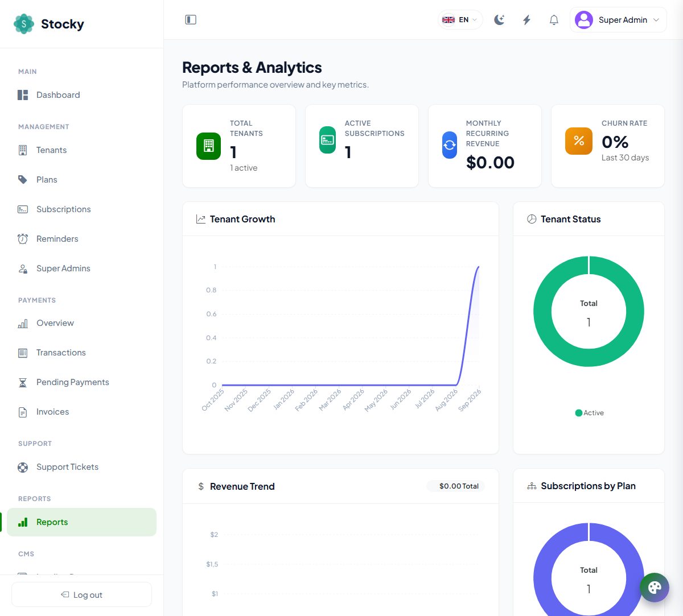Click the UK flag icon
The height and width of the screenshot is (616, 683).
click(x=449, y=20)
